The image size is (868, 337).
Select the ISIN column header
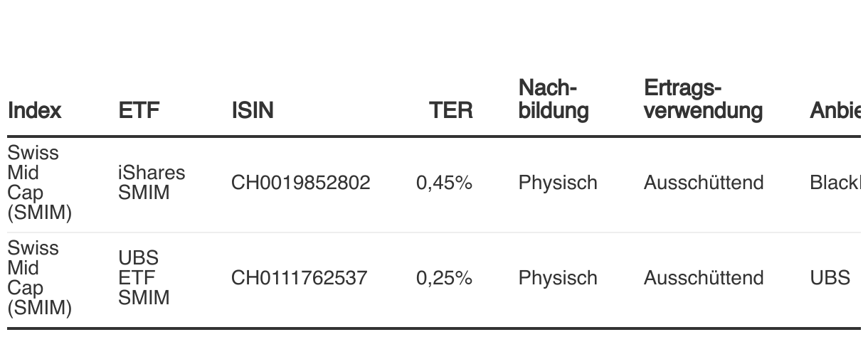[252, 110]
